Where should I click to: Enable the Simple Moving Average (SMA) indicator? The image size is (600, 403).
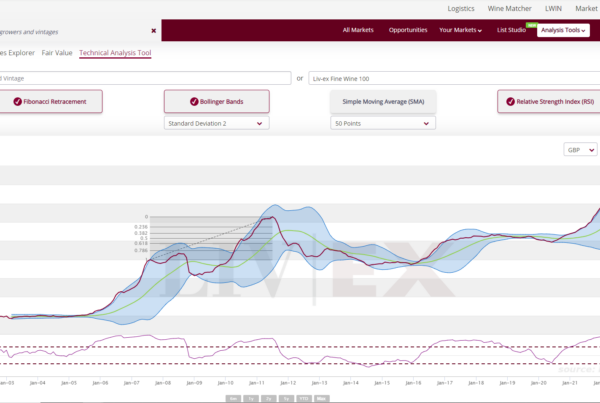coord(383,101)
